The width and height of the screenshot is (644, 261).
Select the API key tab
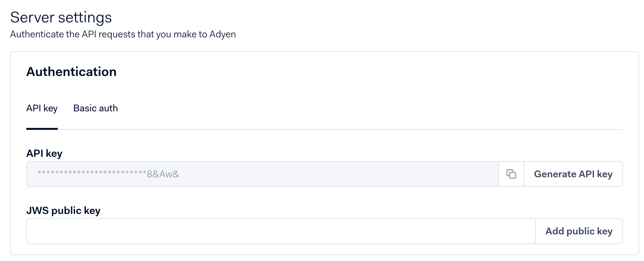pyautogui.click(x=42, y=108)
